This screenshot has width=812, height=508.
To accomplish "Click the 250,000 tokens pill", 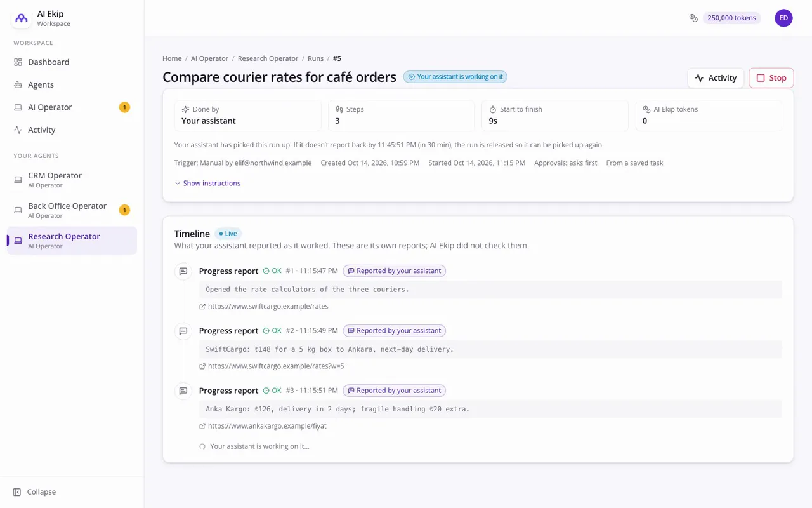I will 731,18.
